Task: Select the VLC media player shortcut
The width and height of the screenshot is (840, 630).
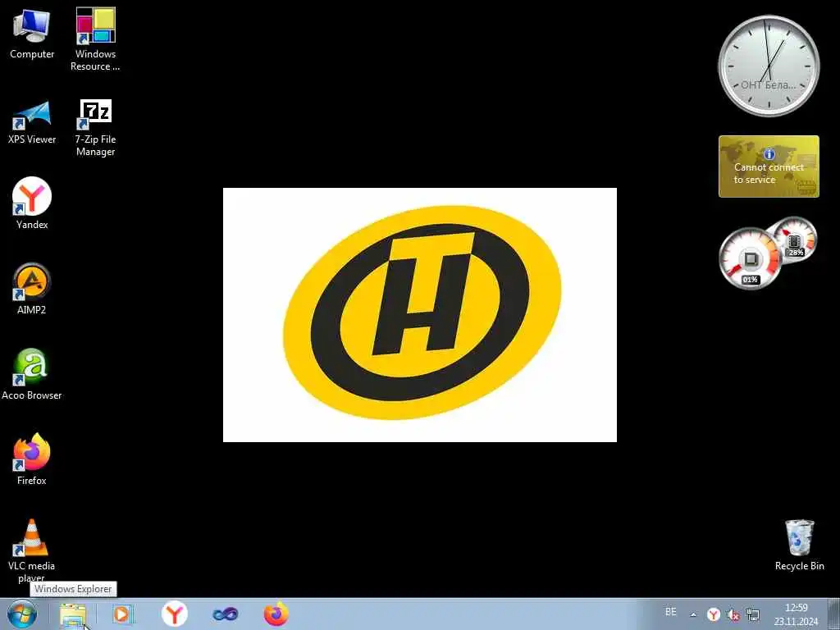Action: pos(32,550)
